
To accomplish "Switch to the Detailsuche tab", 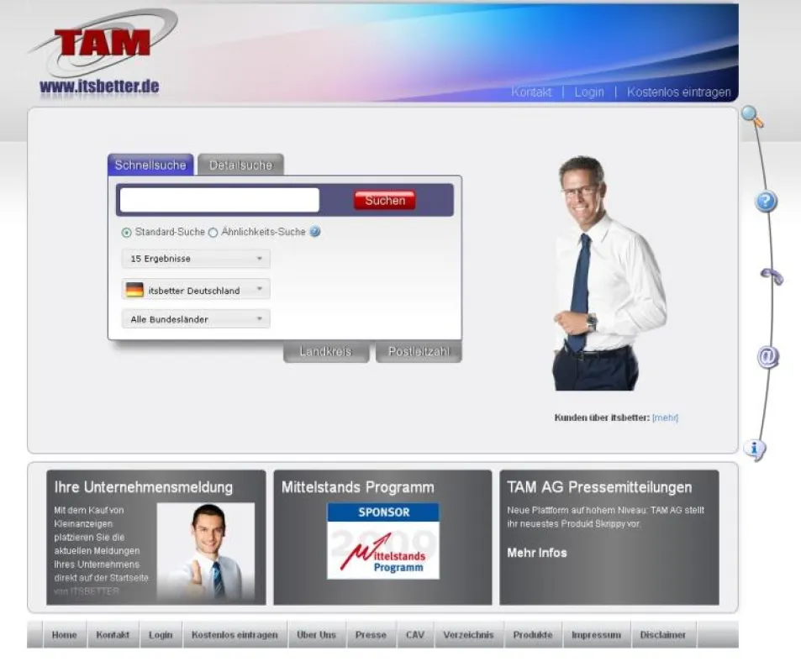I will pyautogui.click(x=240, y=165).
